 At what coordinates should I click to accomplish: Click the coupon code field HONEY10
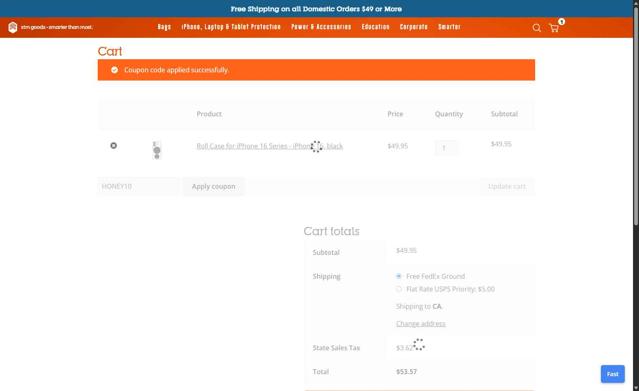coord(138,186)
